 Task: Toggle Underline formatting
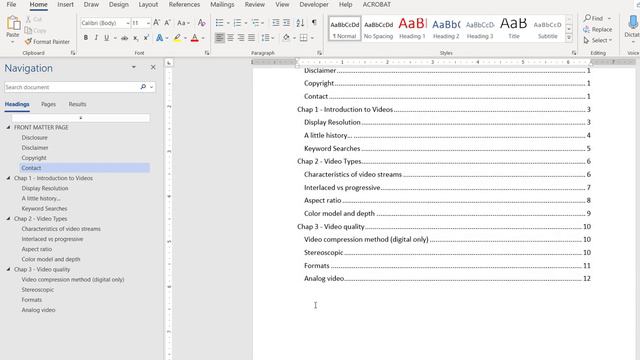click(x=107, y=38)
